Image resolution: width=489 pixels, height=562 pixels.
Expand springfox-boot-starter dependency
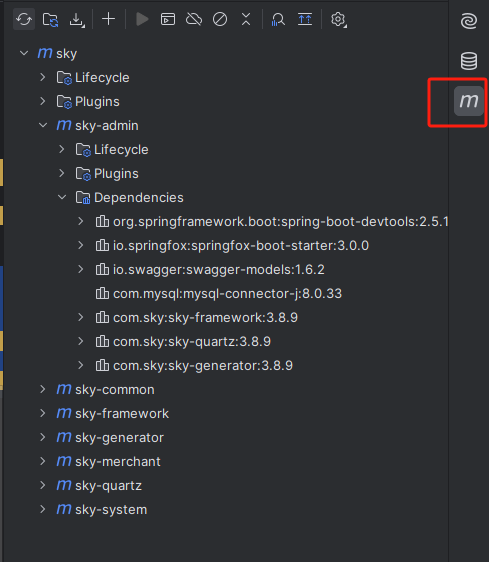coord(81,246)
